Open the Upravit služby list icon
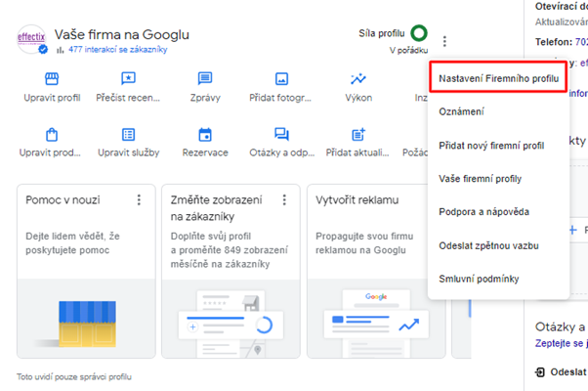The height and width of the screenshot is (391, 588). tap(128, 134)
